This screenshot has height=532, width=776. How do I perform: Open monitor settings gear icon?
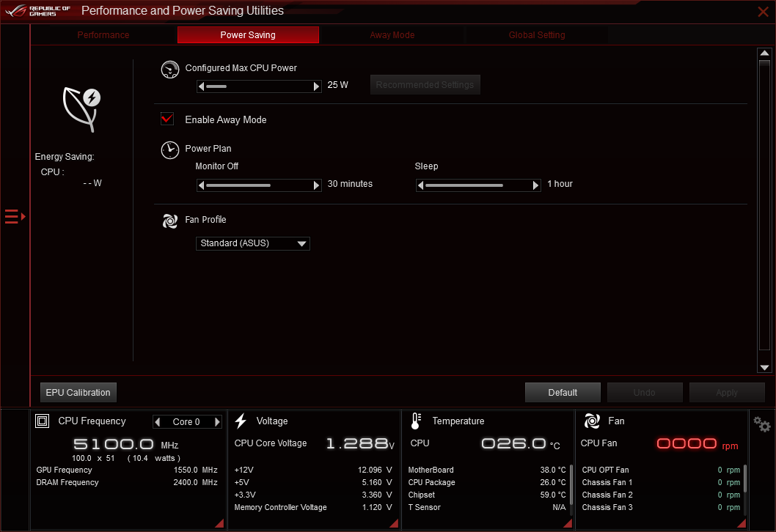pos(761,424)
